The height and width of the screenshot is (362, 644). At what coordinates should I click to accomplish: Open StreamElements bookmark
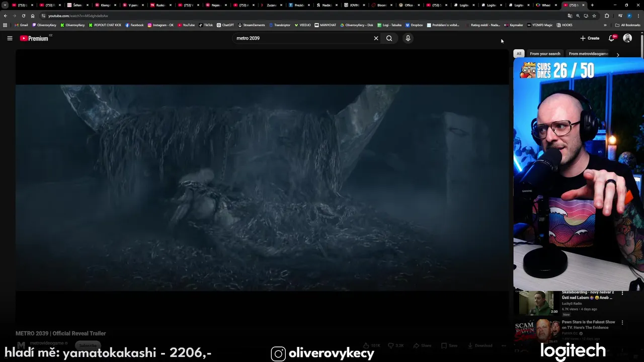252,25
